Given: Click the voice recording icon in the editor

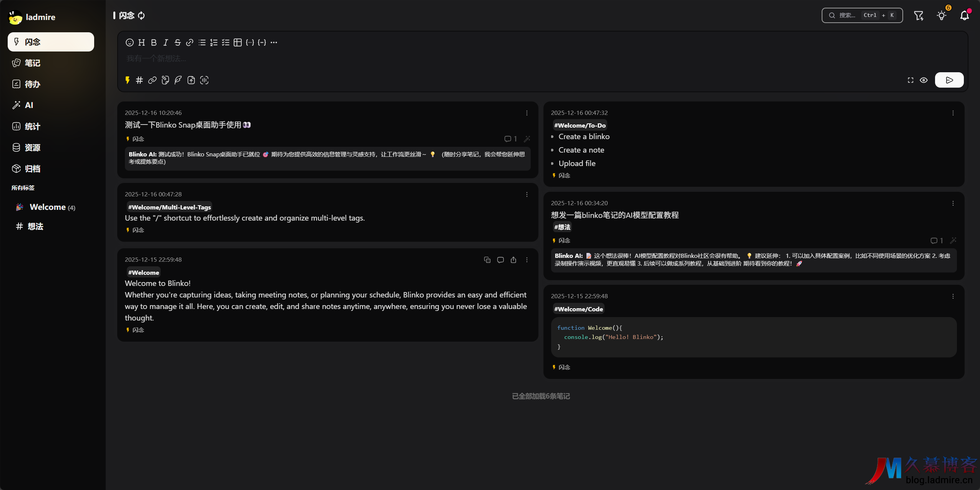Looking at the screenshot, I should point(204,80).
